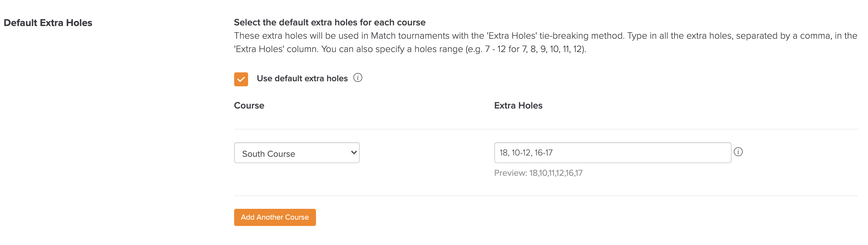Click the Course column header

tap(249, 105)
